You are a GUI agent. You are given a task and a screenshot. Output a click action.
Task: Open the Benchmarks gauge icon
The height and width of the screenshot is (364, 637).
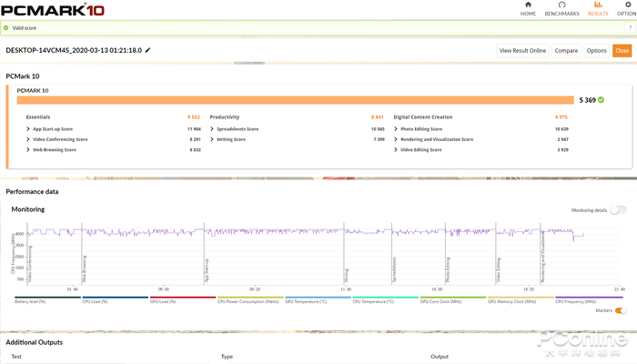point(561,5)
